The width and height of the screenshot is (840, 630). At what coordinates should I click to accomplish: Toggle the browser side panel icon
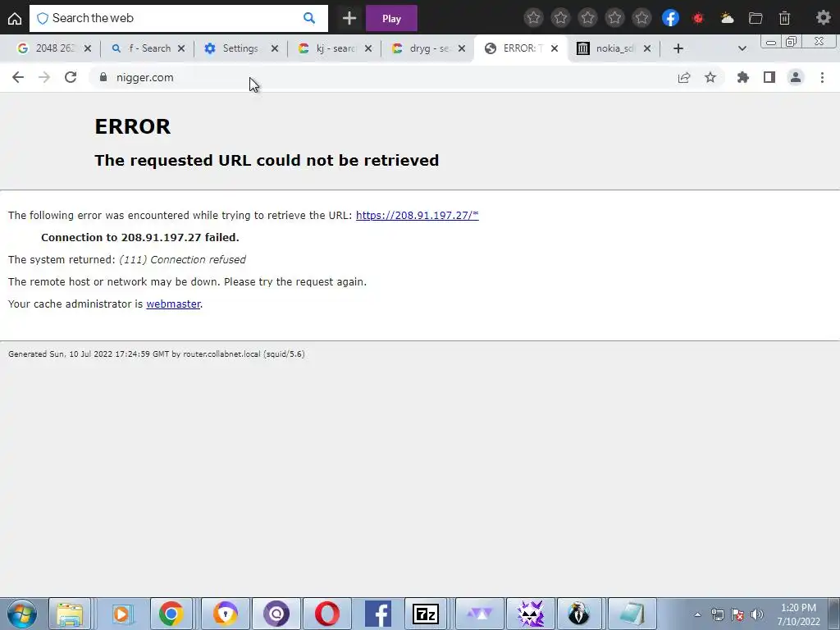tap(769, 77)
